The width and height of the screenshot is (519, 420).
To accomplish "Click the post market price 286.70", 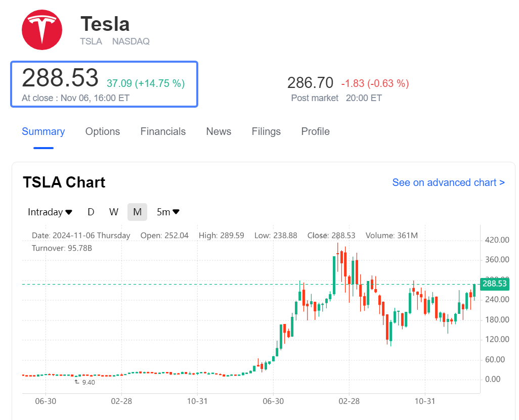I will pyautogui.click(x=310, y=83).
